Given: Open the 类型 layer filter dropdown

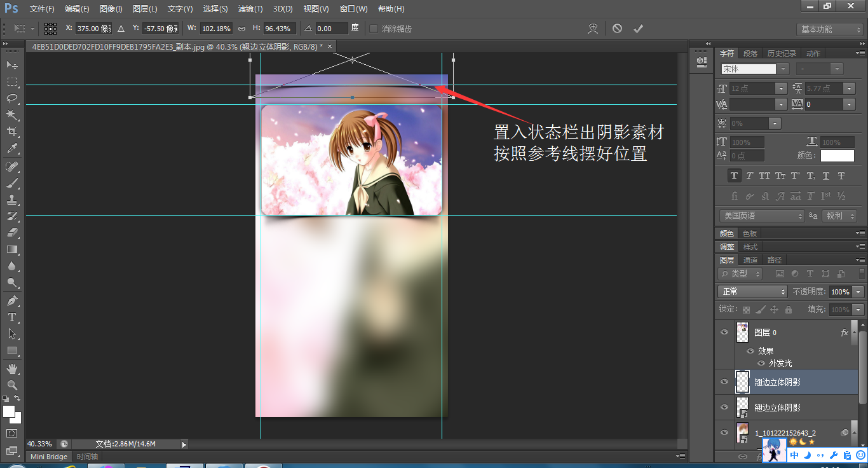Looking at the screenshot, I should [740, 273].
